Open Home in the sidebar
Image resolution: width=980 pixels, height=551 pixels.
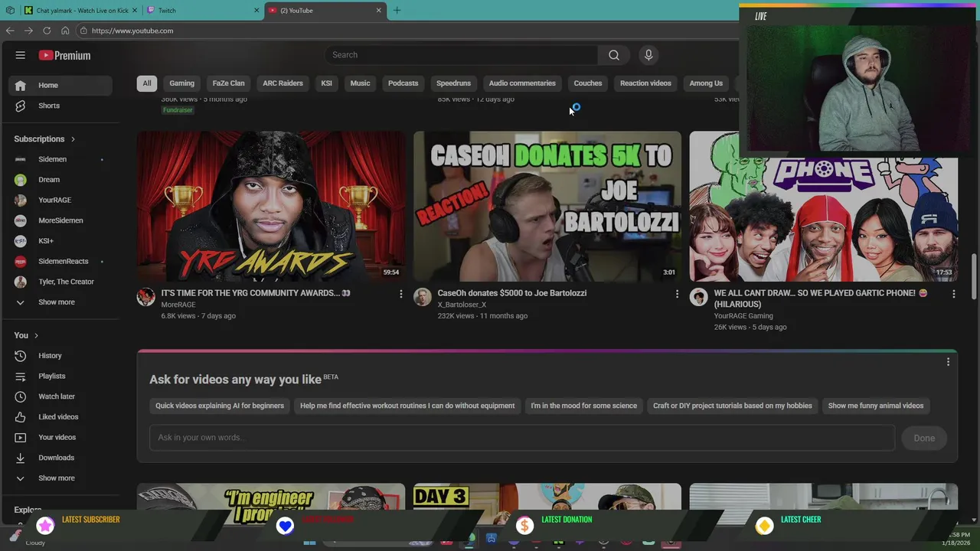(x=60, y=85)
